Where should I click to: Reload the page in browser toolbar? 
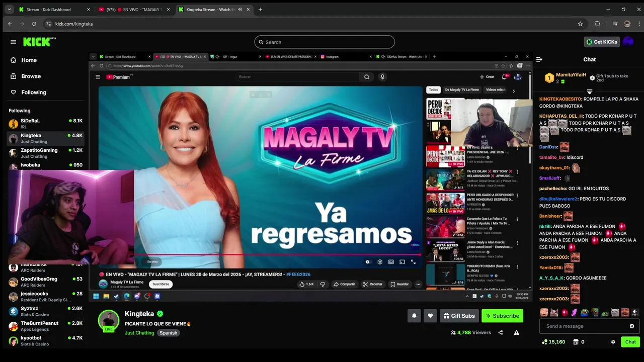pos(34,24)
